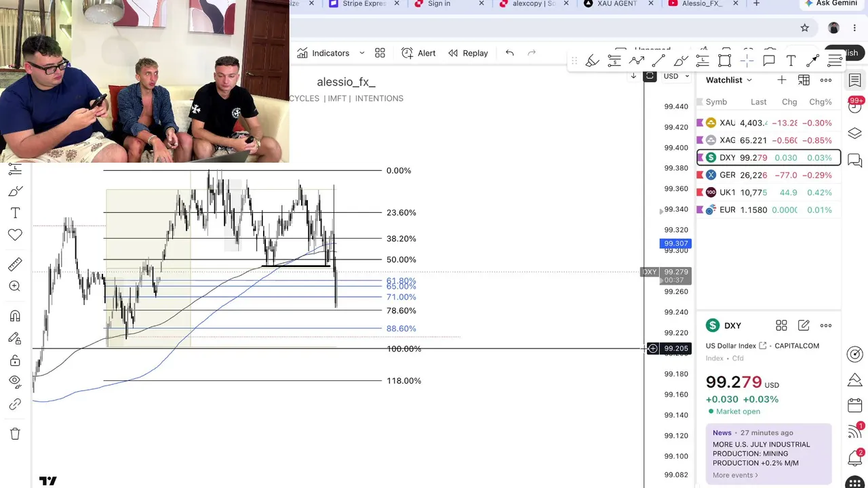Toggle hide all drawings eye
This screenshot has height=488, width=868.
click(15, 382)
